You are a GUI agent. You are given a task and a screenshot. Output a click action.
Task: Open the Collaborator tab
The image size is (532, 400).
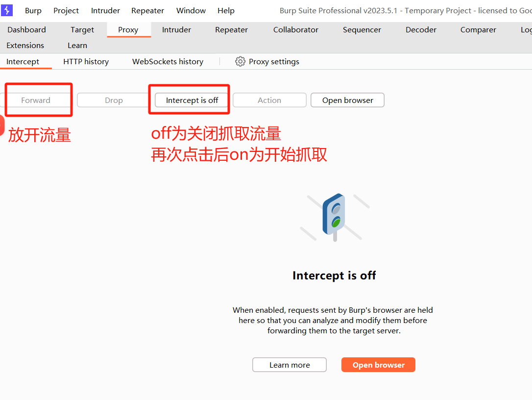(296, 30)
